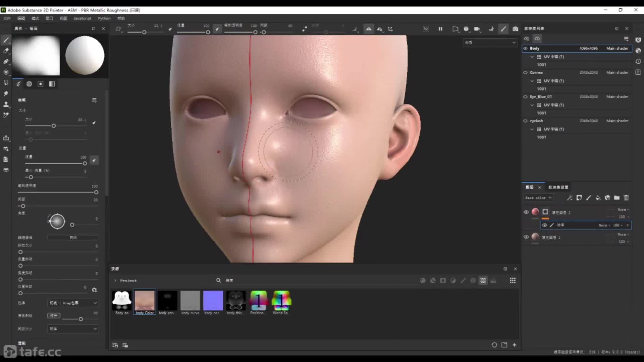Open the Python menu
Screen dimensions: 644x362
[104, 18]
